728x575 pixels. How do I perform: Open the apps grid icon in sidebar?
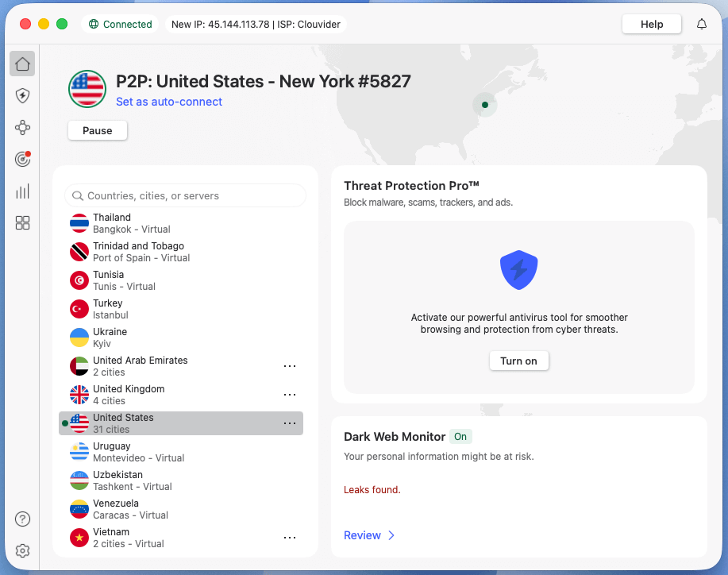[x=22, y=223]
